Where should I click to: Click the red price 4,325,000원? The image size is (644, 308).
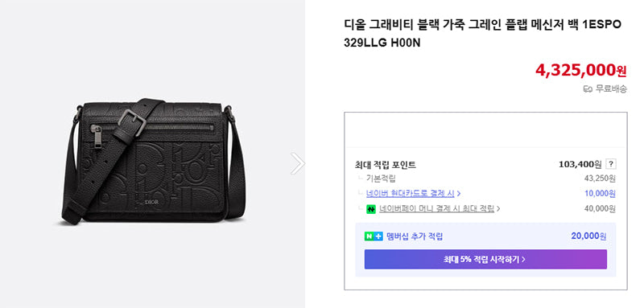coord(580,70)
